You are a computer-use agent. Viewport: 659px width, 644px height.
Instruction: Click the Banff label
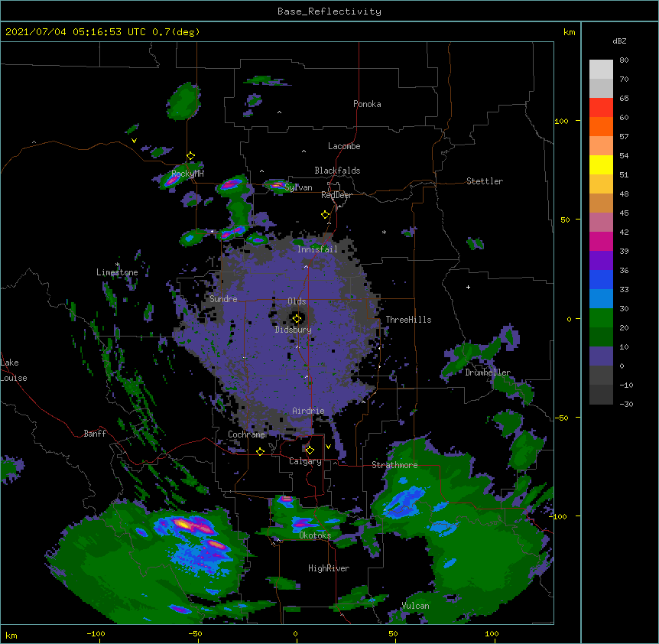tap(95, 434)
